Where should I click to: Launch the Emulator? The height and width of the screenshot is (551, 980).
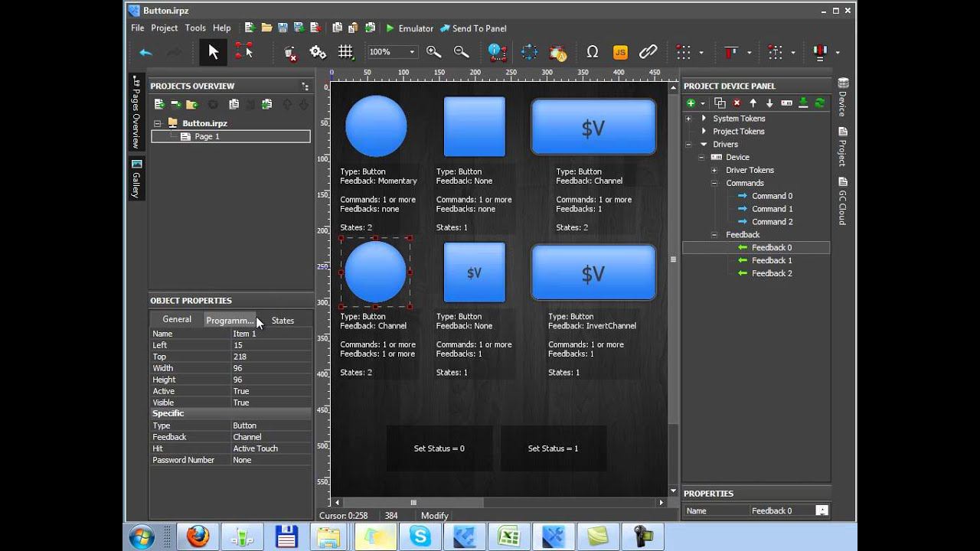(x=409, y=28)
